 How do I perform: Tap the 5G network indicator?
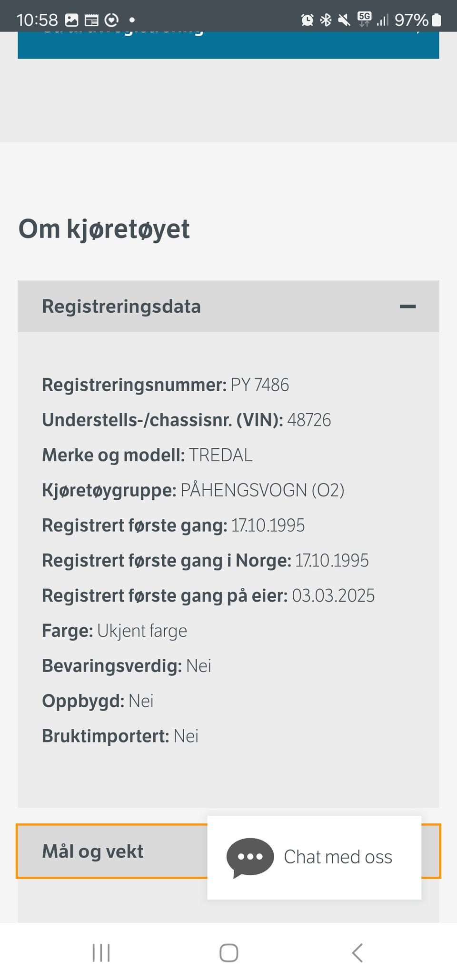364,19
